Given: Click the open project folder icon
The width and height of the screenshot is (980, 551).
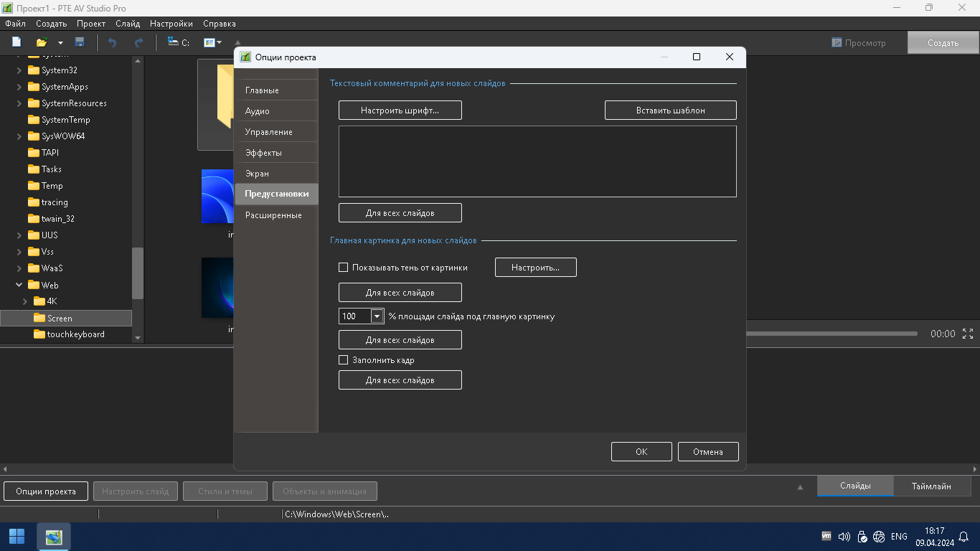Looking at the screenshot, I should coord(42,42).
